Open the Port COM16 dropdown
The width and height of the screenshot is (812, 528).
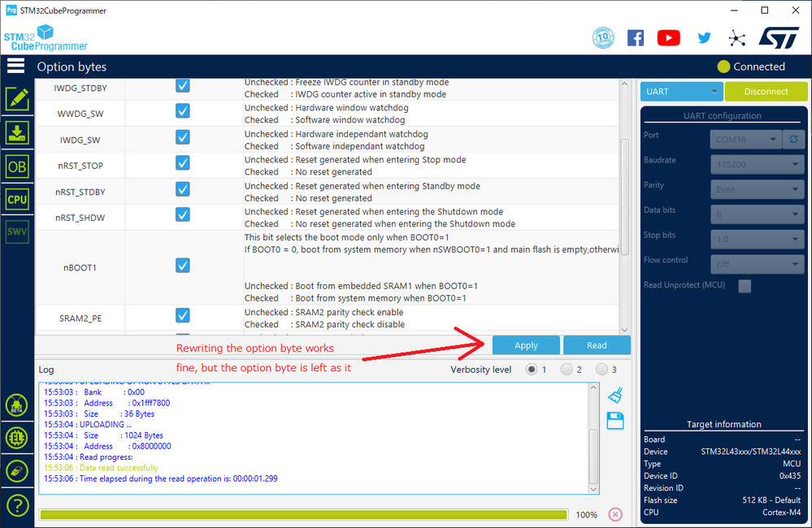click(745, 139)
